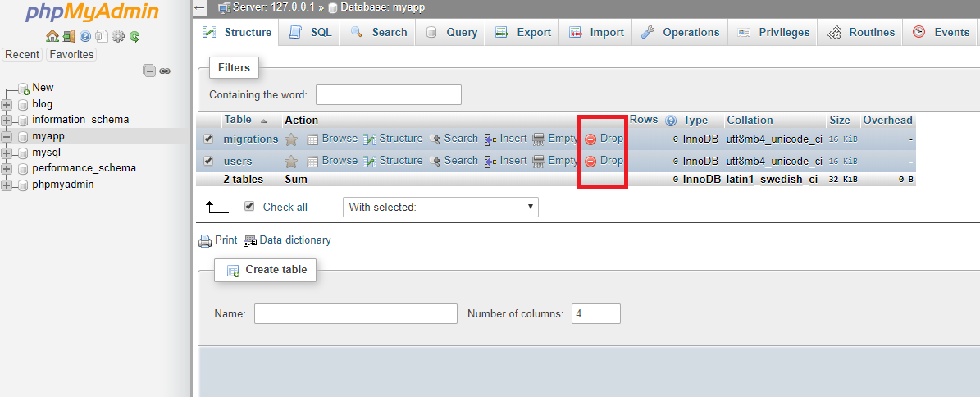Toggle the link with main panel icon
The image size is (980, 397).
coord(165,71)
